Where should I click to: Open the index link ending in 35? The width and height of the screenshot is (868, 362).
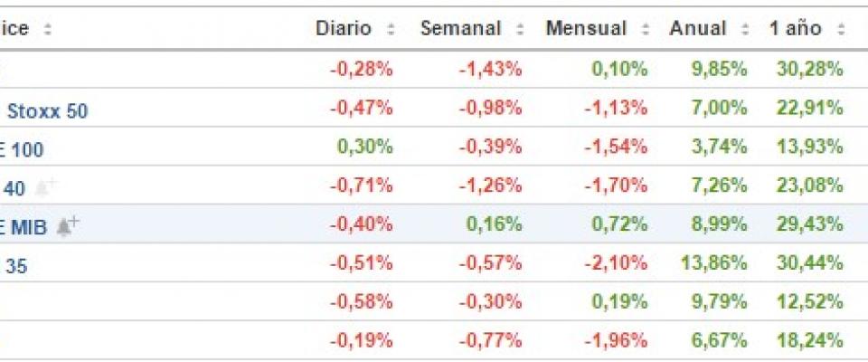[x=16, y=266]
